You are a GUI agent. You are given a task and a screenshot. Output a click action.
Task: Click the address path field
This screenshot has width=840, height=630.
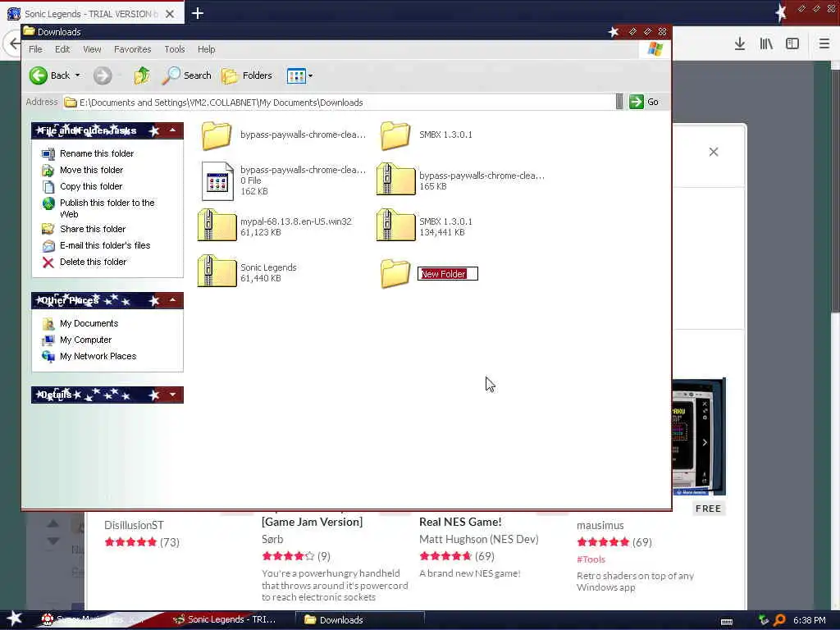click(x=339, y=103)
